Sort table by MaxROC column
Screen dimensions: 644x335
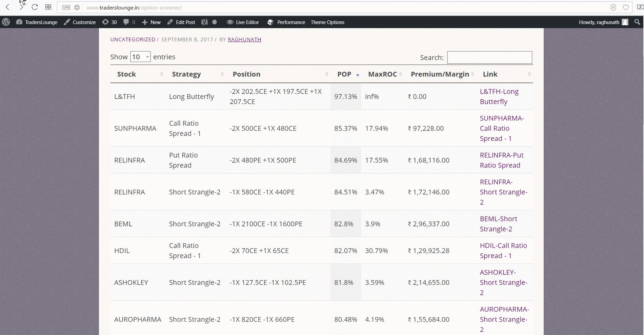click(x=382, y=74)
